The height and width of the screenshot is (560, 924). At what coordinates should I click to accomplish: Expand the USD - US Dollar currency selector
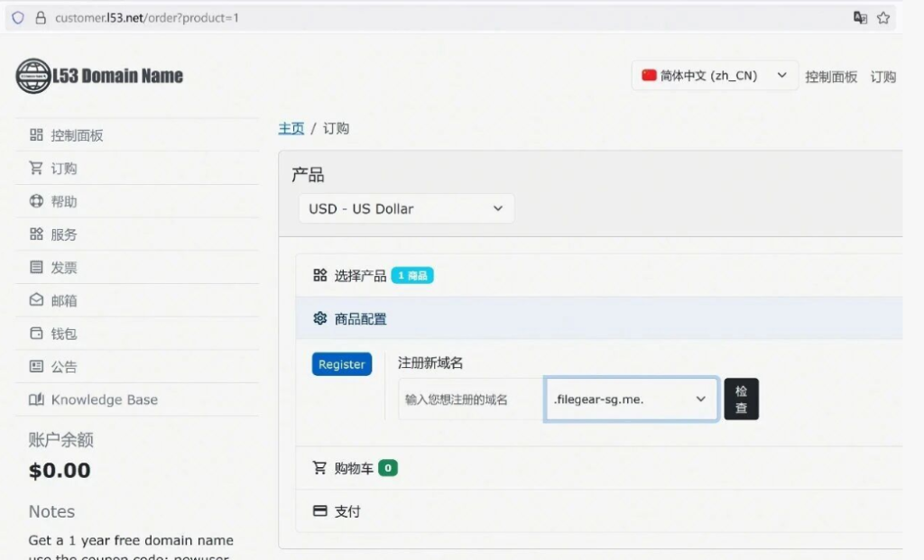pyautogui.click(x=406, y=208)
